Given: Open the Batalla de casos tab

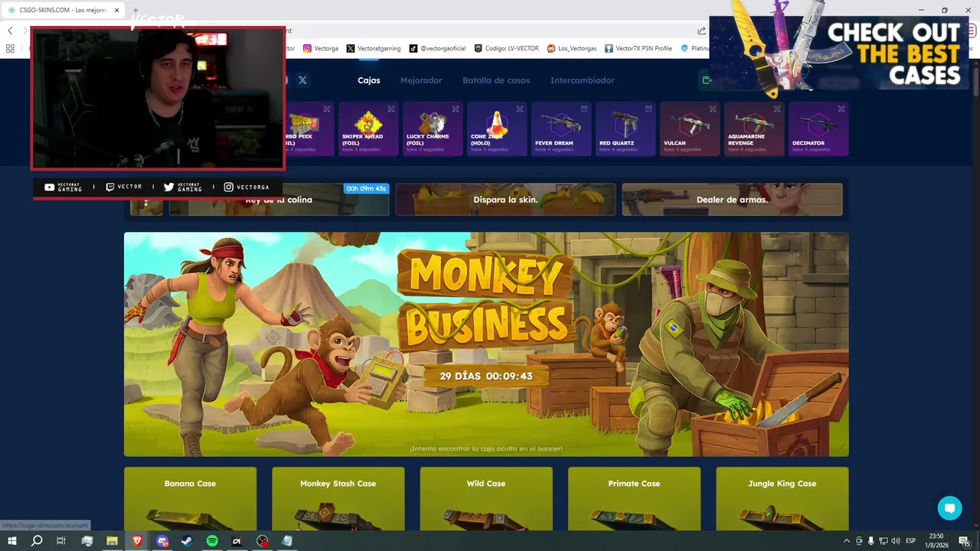Looking at the screenshot, I should click(496, 80).
